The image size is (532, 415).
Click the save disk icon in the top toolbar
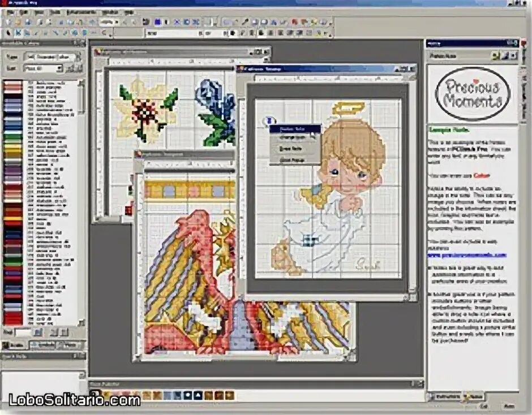pos(28,23)
